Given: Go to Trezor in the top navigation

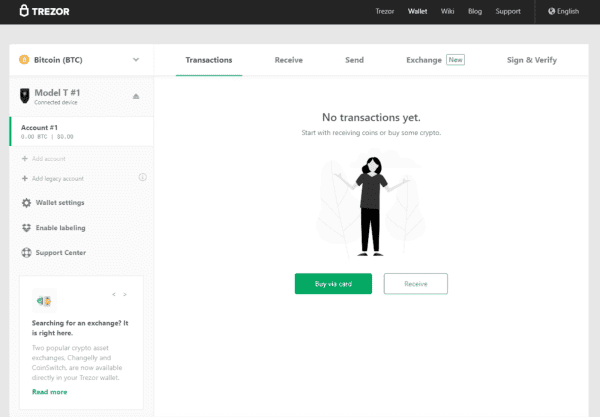Looking at the screenshot, I should pyautogui.click(x=385, y=11).
